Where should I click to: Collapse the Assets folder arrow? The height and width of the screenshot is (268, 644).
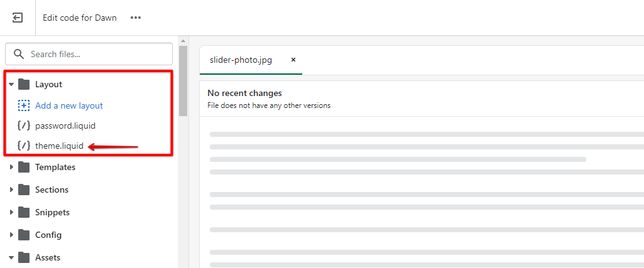tap(11, 257)
